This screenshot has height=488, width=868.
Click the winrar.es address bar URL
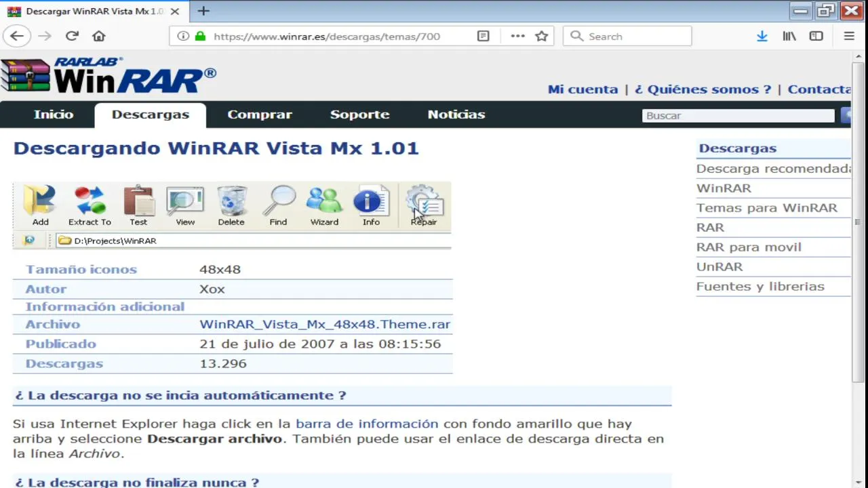327,36
